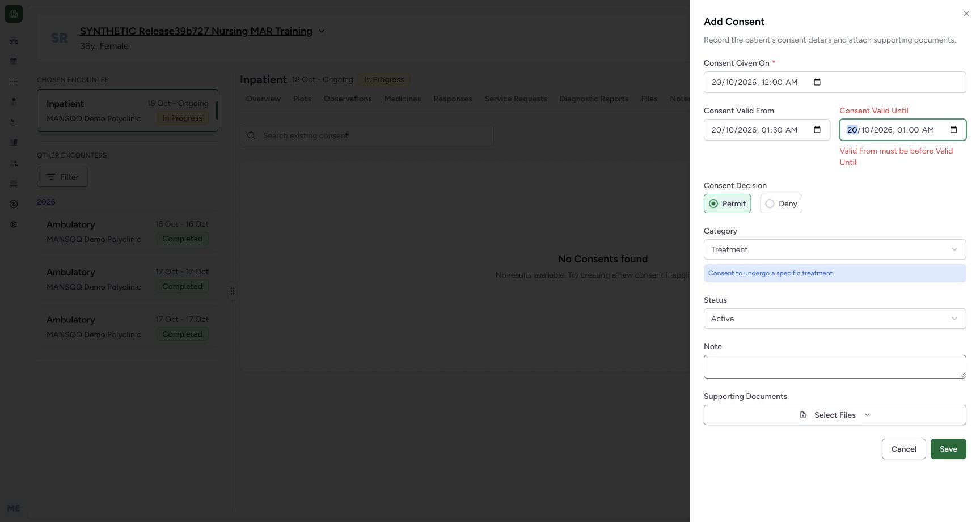The image size is (980, 522).
Task: Open the Plots tab
Action: click(302, 99)
